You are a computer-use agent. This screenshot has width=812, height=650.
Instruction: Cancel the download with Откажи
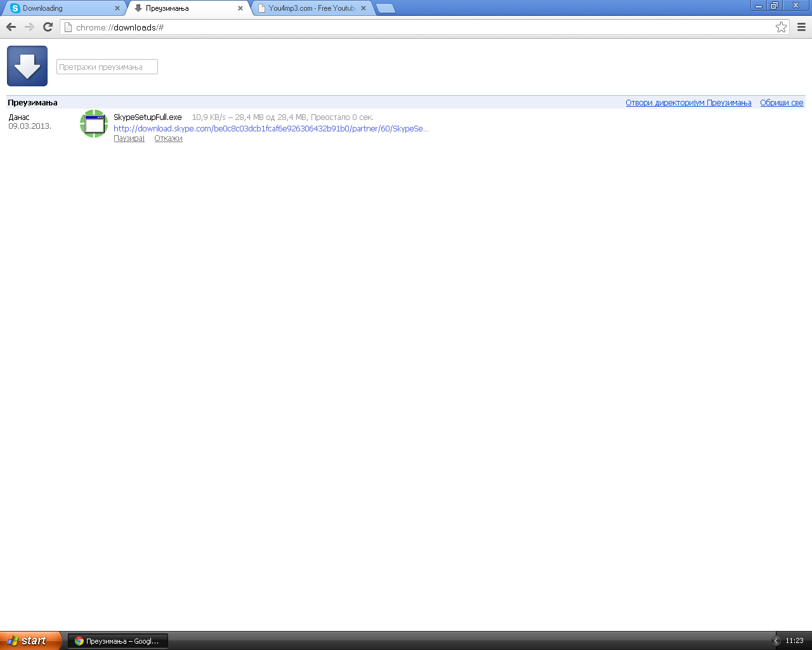(x=168, y=138)
